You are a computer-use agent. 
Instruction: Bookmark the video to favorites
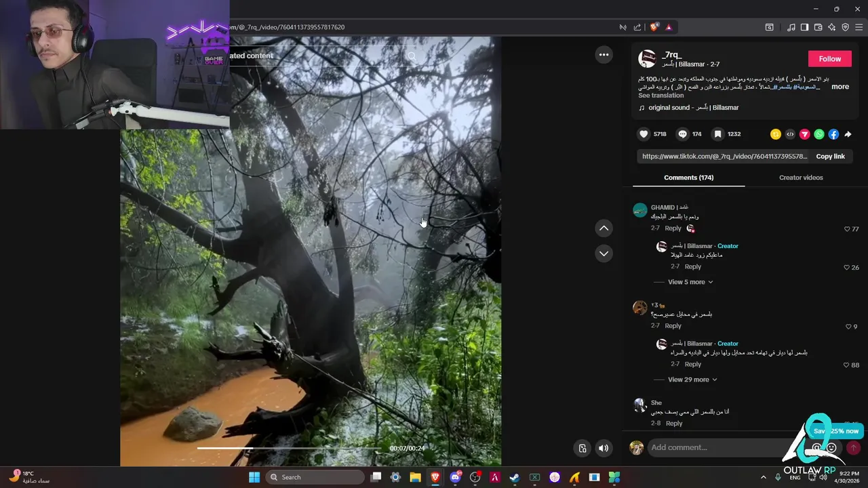pyautogui.click(x=718, y=134)
